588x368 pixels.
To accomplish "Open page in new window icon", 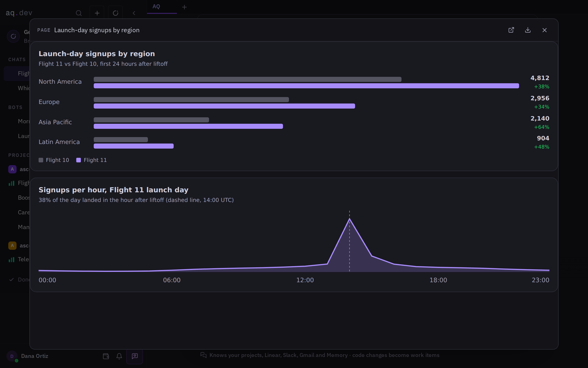I will (511, 30).
